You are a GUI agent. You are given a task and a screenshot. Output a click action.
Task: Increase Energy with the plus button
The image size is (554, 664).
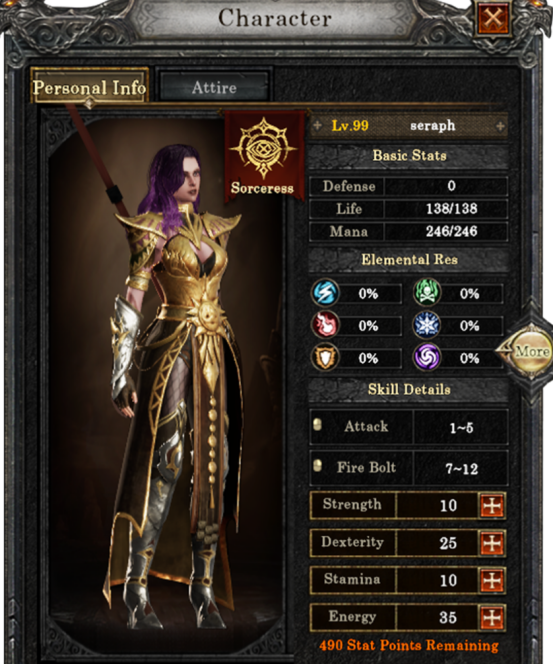(492, 617)
